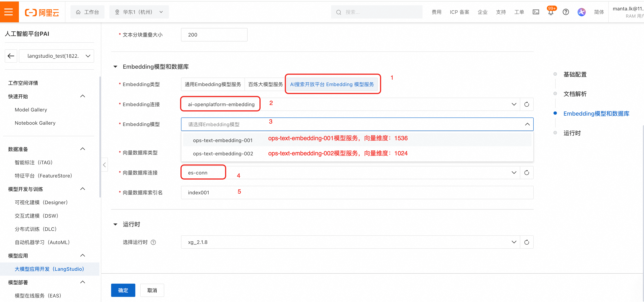
Task: Refresh the Embedding连接 list
Action: pos(526,104)
